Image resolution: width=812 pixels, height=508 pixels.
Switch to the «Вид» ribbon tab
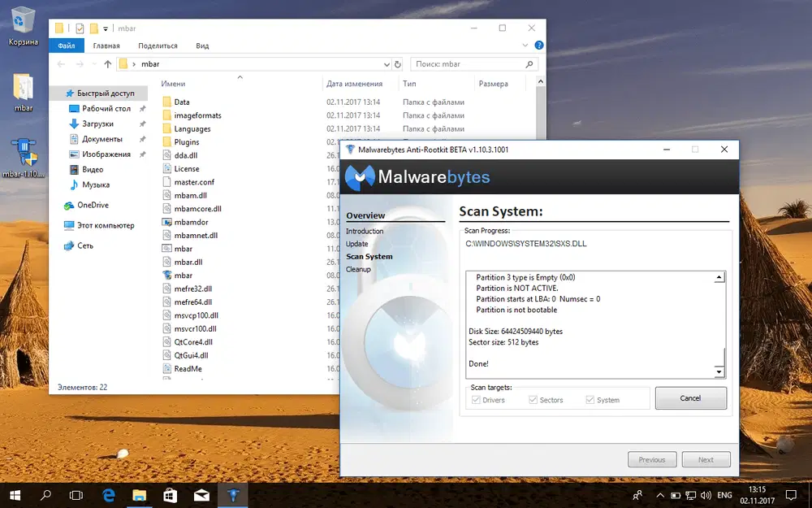coord(202,46)
